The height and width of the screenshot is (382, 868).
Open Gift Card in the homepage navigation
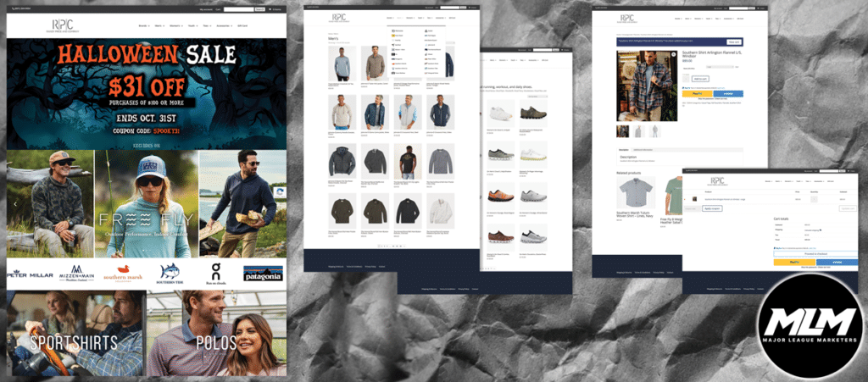[242, 25]
